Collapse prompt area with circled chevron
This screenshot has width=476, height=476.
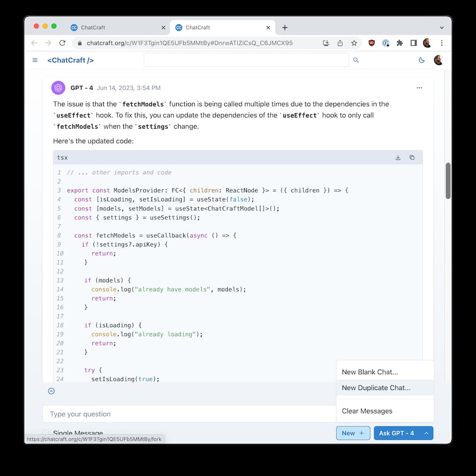[52, 391]
